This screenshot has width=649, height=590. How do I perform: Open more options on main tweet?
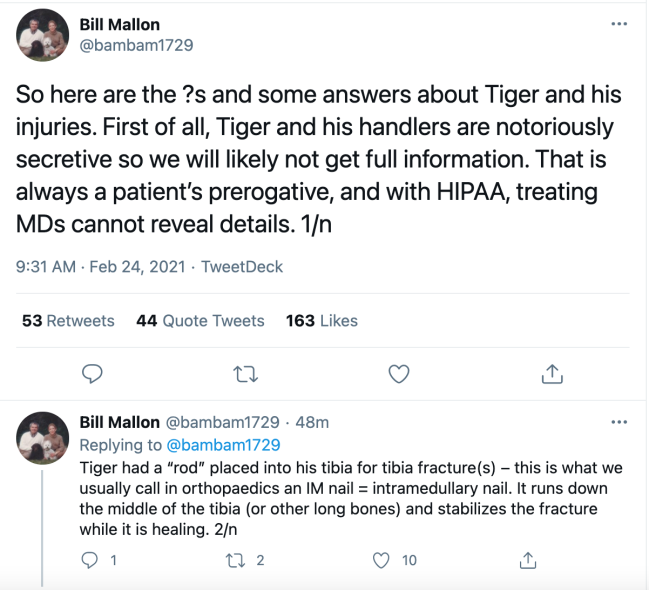pyautogui.click(x=619, y=23)
